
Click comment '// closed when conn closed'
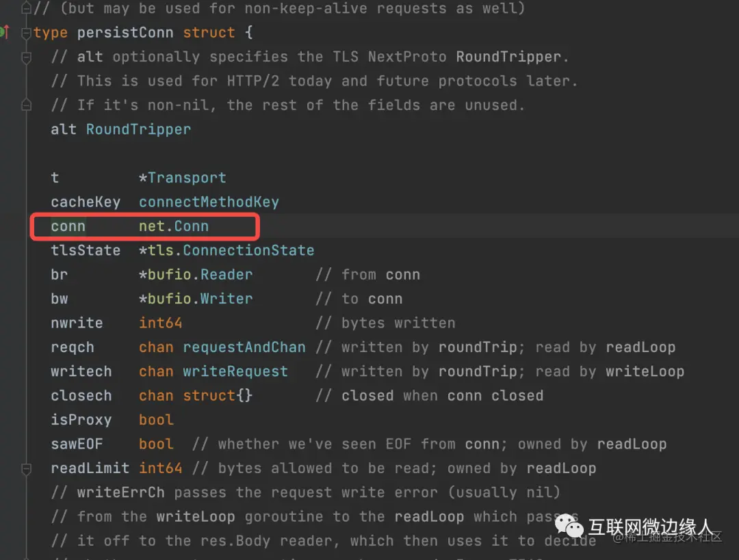tap(429, 396)
